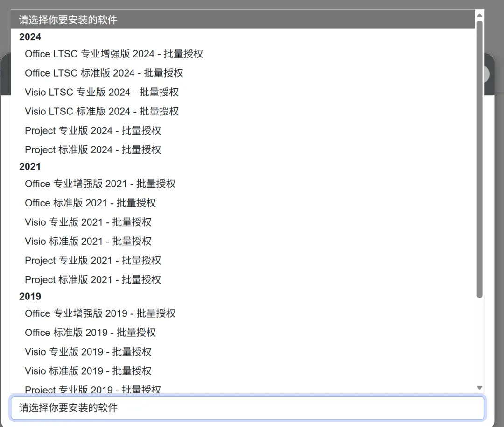Select Project 专业版 2021 - 批量授权
The image size is (504, 427).
(x=243, y=260)
